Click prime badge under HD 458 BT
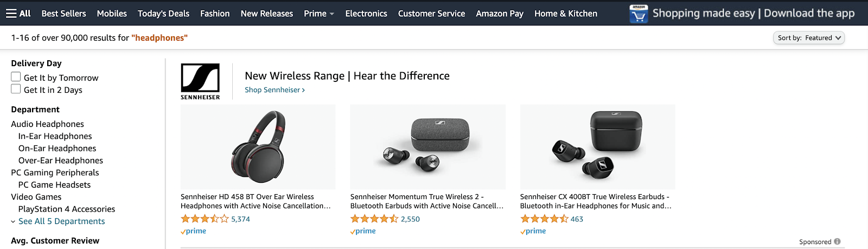868x249 pixels. tap(194, 231)
